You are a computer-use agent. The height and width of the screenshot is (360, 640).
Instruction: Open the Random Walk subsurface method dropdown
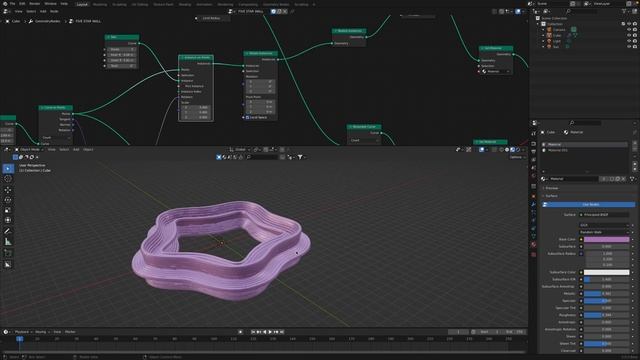click(604, 232)
